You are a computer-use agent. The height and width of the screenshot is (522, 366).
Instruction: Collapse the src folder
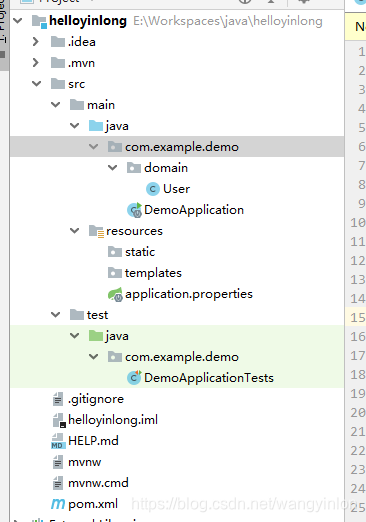(36, 84)
